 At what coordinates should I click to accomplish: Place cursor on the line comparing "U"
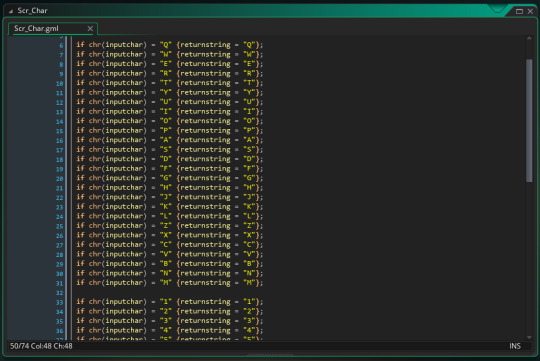(x=169, y=102)
